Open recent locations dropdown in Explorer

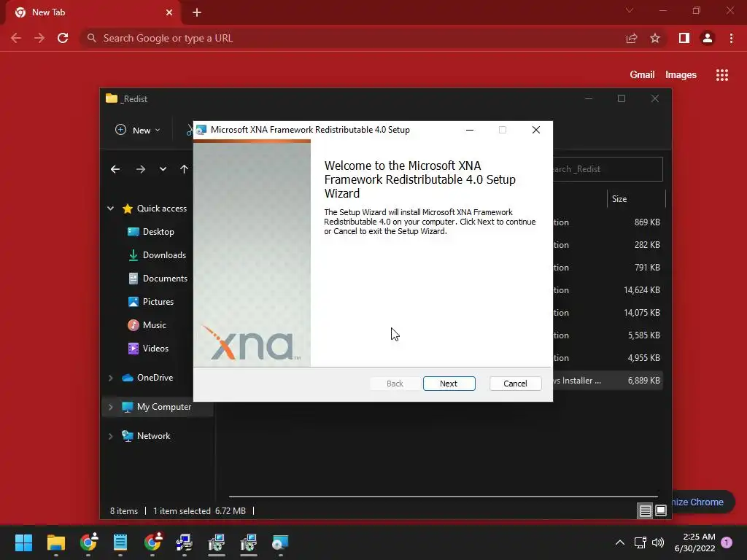(163, 169)
